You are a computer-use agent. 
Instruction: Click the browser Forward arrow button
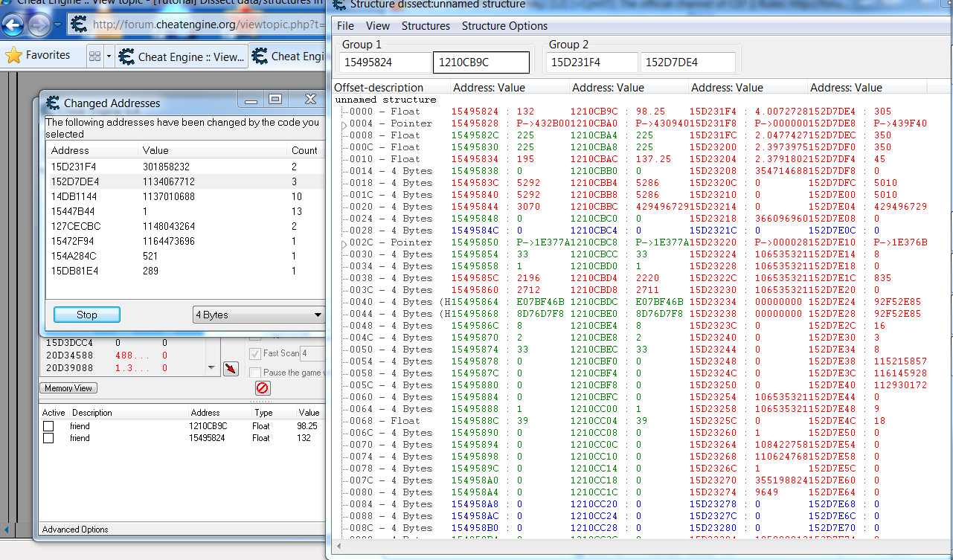(x=40, y=26)
